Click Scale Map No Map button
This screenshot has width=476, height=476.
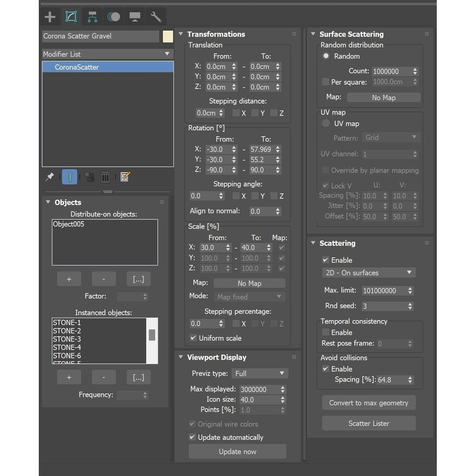pos(249,283)
